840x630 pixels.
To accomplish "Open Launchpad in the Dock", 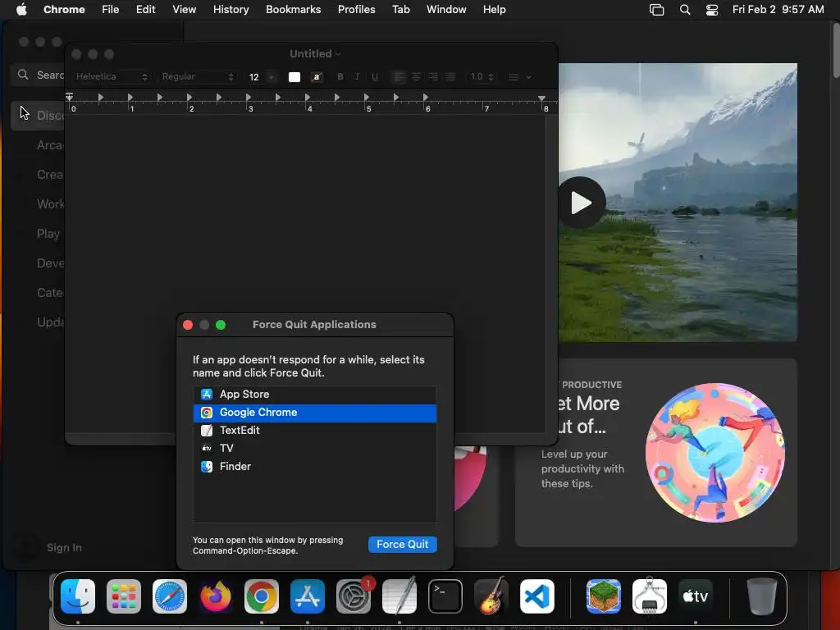I will pyautogui.click(x=124, y=596).
